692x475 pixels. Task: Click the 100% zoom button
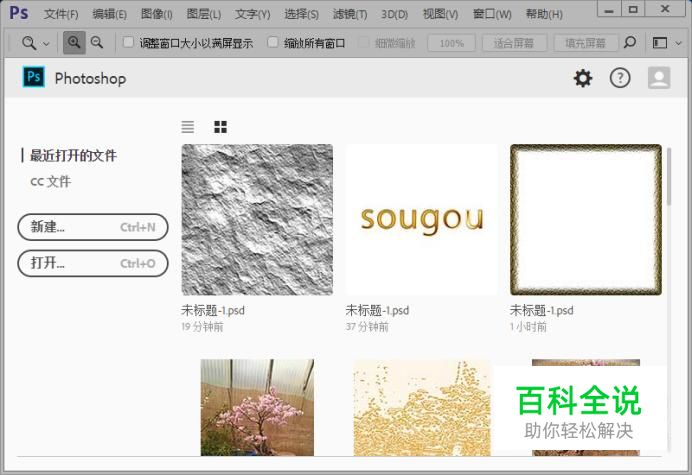click(x=451, y=43)
